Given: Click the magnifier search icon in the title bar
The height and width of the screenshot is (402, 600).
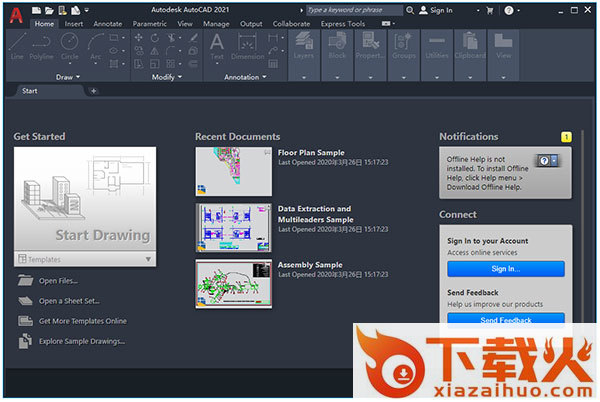Looking at the screenshot, I should pos(410,10).
